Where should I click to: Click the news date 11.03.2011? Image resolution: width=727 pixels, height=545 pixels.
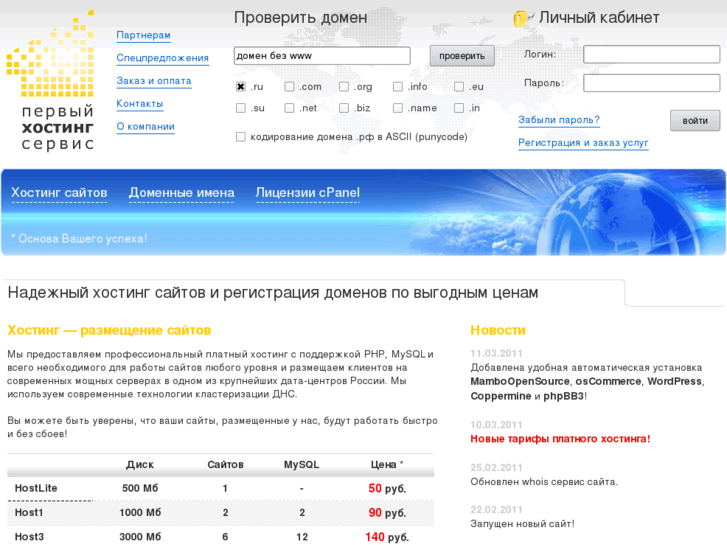pyautogui.click(x=496, y=353)
